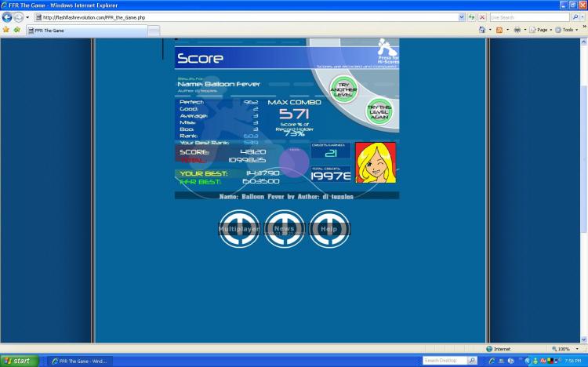This screenshot has width=588, height=367.
Task: Open the News circle icon
Action: 284,228
